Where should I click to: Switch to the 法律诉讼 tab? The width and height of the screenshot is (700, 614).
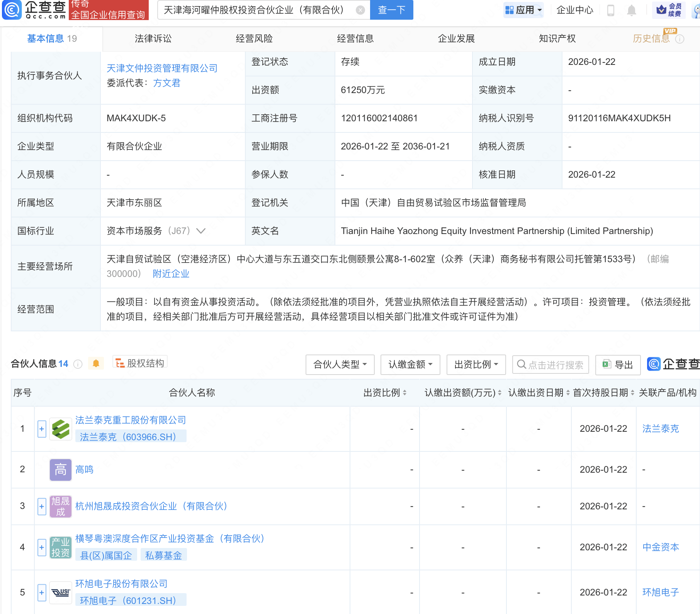coord(153,39)
